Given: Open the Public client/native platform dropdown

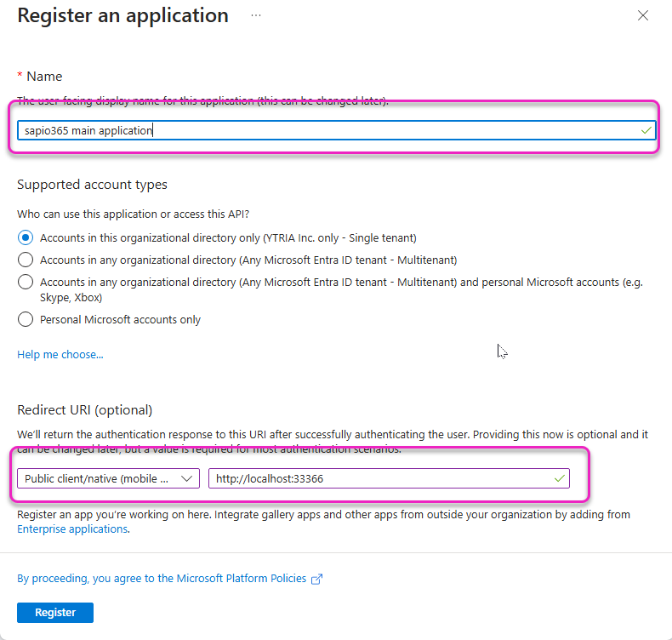Looking at the screenshot, I should 108,478.
